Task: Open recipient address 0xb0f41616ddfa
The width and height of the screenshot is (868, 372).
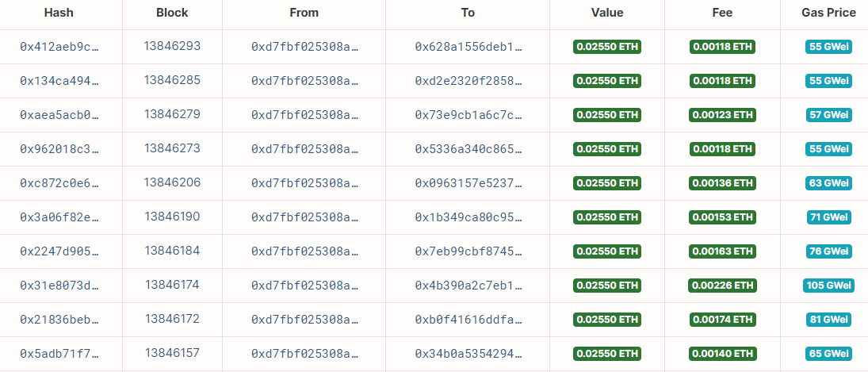Action: [468, 320]
